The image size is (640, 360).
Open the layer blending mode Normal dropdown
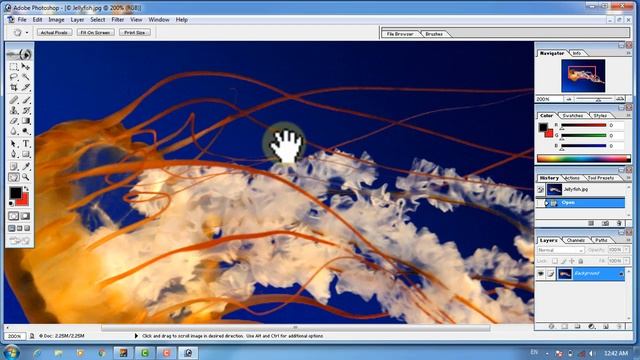(560, 250)
